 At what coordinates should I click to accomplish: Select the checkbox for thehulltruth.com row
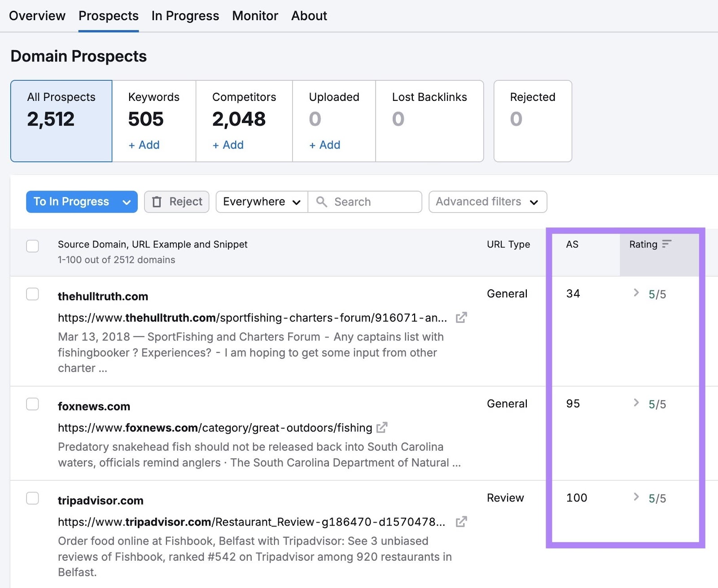pyautogui.click(x=32, y=294)
